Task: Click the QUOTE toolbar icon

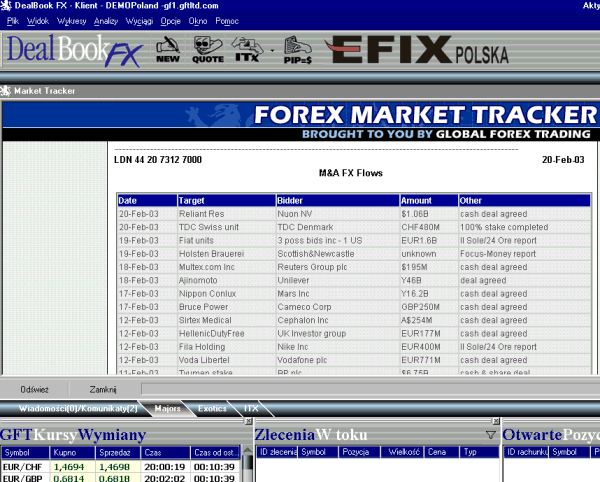Action: [x=208, y=50]
